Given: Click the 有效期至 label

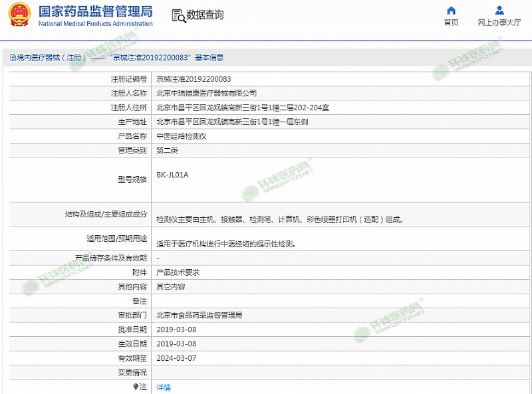Looking at the screenshot, I should coord(132,357).
